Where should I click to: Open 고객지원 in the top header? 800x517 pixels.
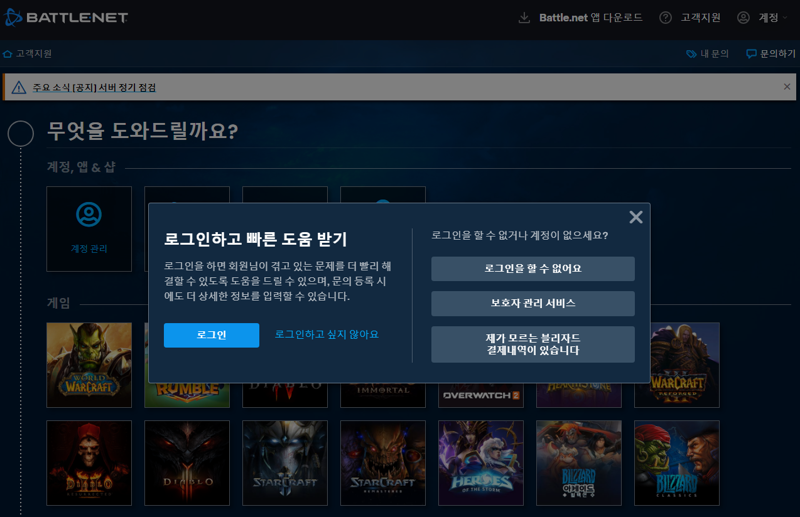[x=700, y=18]
